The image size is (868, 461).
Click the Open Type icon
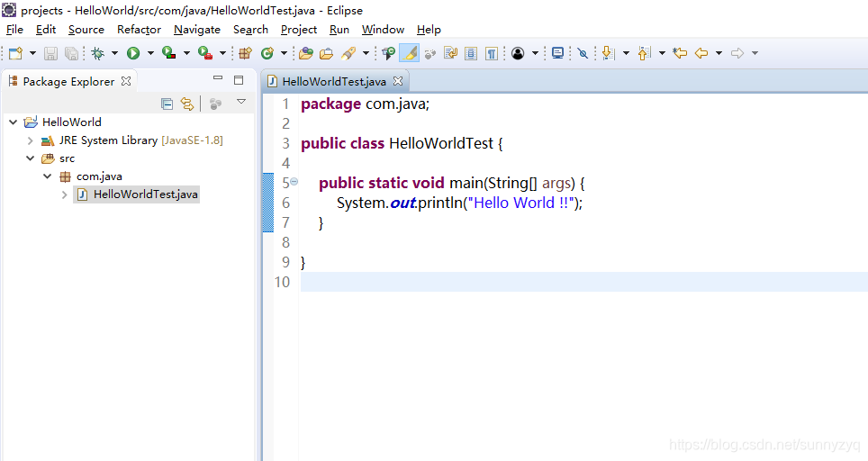(306, 53)
